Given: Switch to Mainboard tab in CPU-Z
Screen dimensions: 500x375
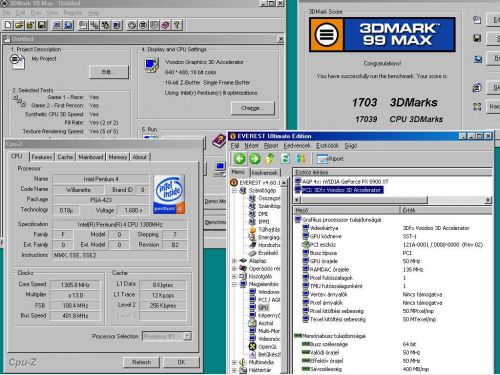Looking at the screenshot, I should 91,157.
